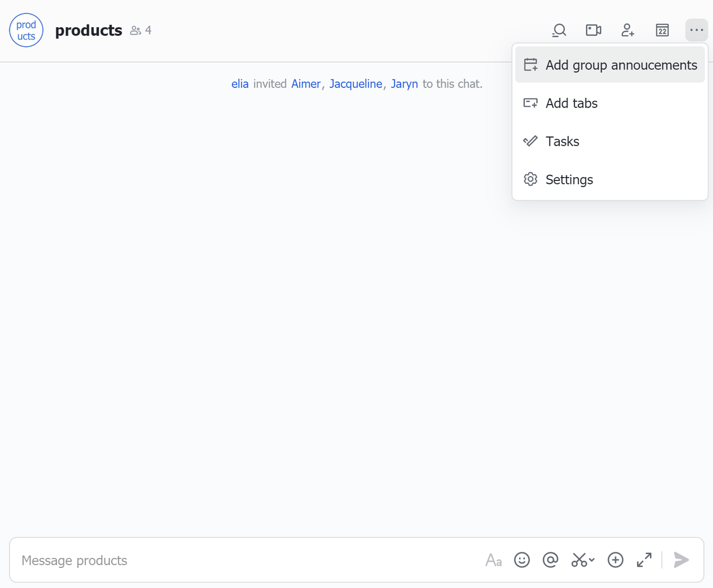Click the plus attachment icon
This screenshot has height=588, width=713.
[616, 560]
